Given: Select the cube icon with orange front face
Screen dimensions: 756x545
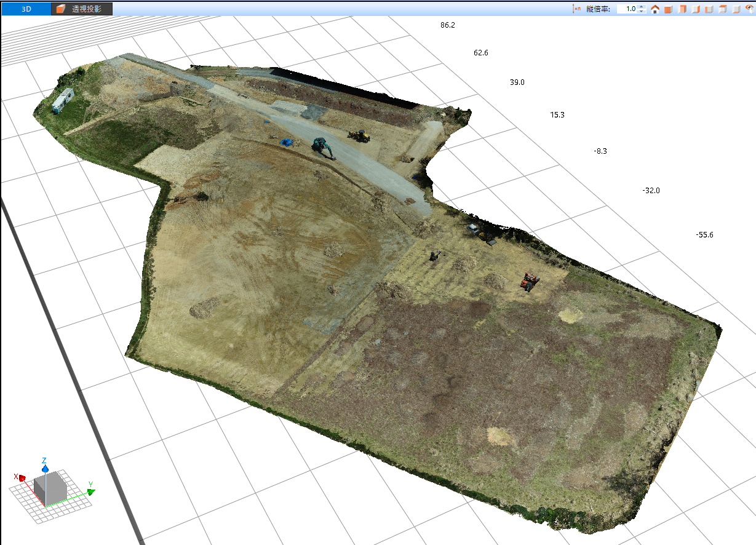Looking at the screenshot, I should [x=668, y=9].
